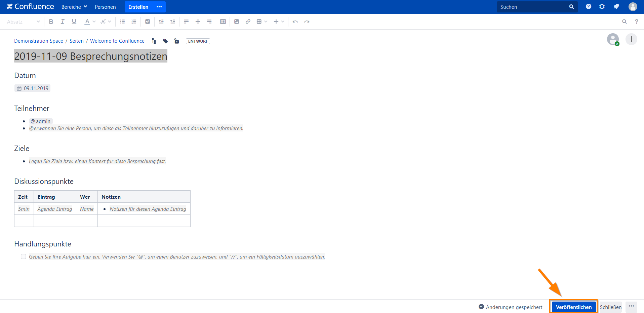Expand the Bereiche menu
644x313 pixels.
click(74, 7)
